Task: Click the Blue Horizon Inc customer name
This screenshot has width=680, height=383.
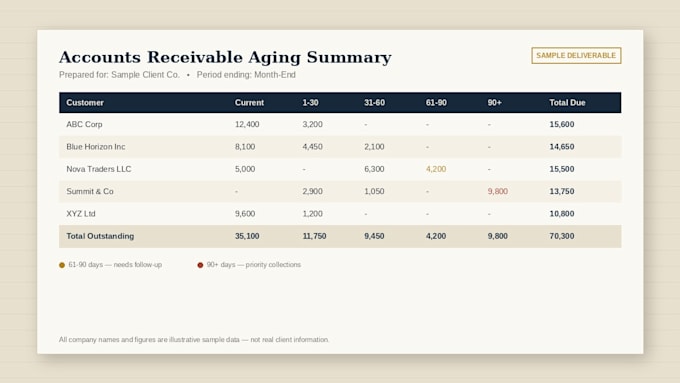Action: (96, 147)
